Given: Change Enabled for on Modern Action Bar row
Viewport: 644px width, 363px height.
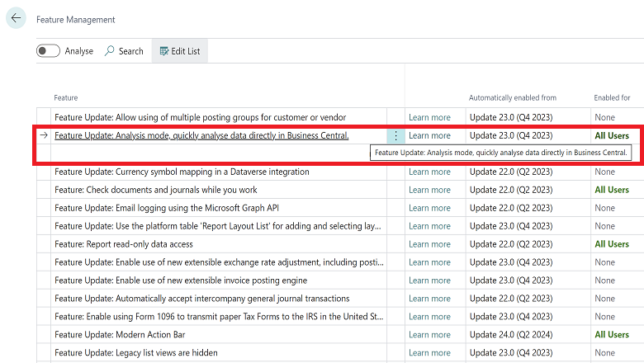Looking at the screenshot, I should click(612, 335).
